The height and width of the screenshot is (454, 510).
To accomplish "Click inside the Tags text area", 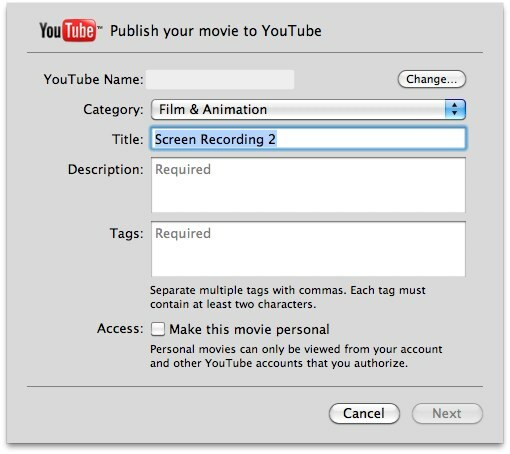I will point(308,249).
